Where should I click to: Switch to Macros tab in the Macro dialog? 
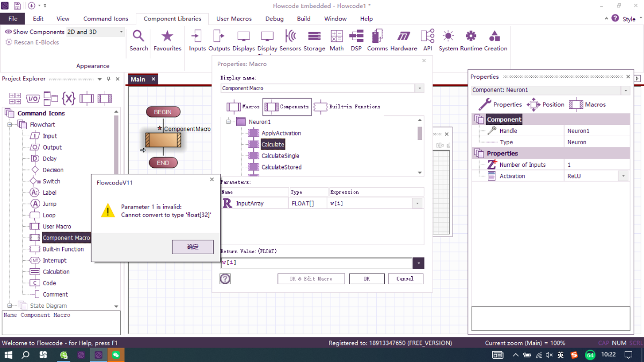click(x=243, y=107)
